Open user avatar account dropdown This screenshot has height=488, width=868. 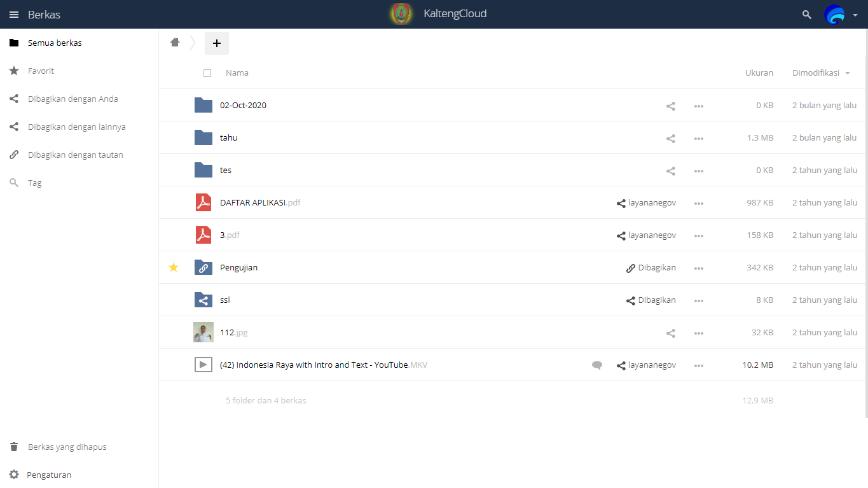(841, 14)
